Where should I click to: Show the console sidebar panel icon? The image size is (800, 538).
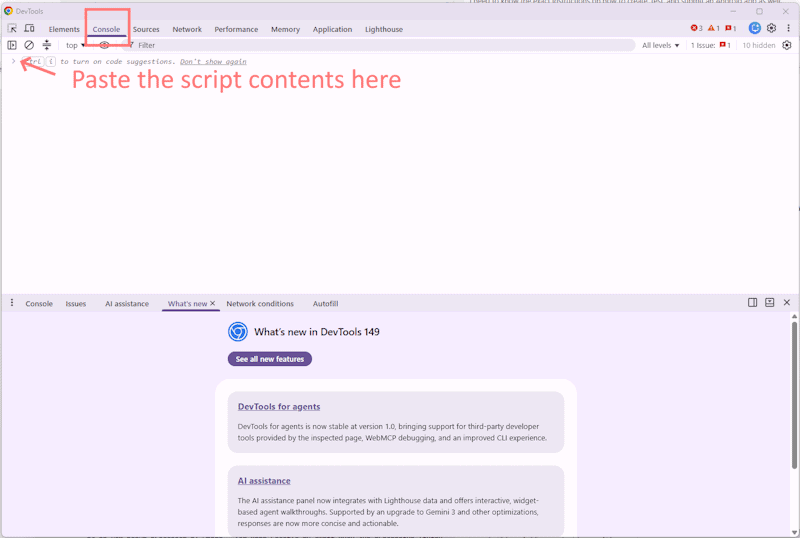pos(12,45)
